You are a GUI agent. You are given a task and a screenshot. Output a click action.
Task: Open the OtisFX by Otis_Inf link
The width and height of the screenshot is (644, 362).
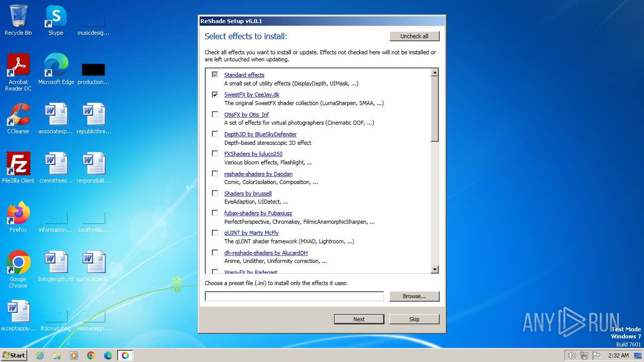[247, 115]
